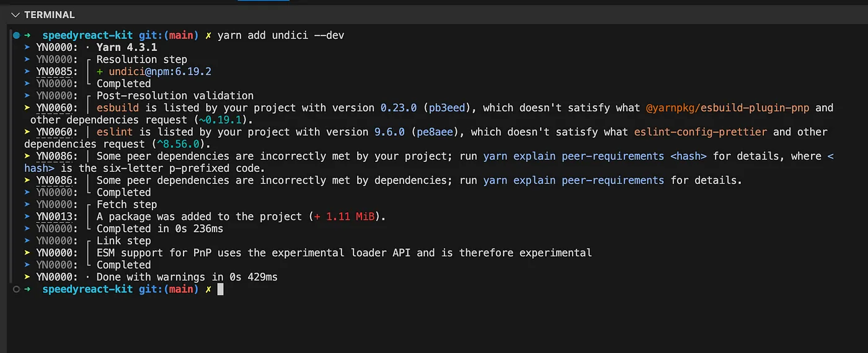Click the eslint-config-prettier package name

701,132
